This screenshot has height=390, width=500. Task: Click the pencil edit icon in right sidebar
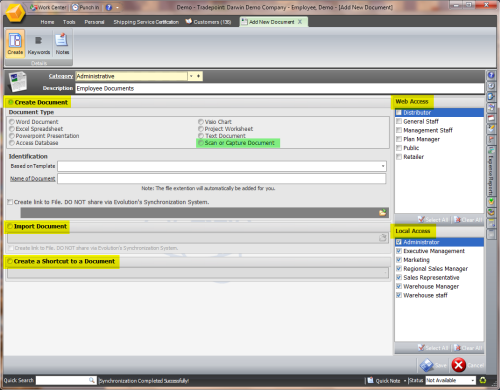pos(491,129)
